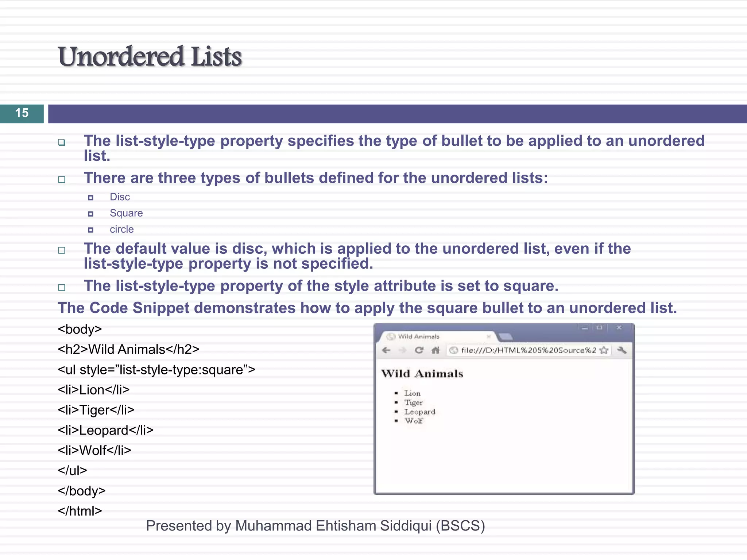Click the </body> closing tag line
The width and height of the screenshot is (747, 560).
pyautogui.click(x=82, y=491)
